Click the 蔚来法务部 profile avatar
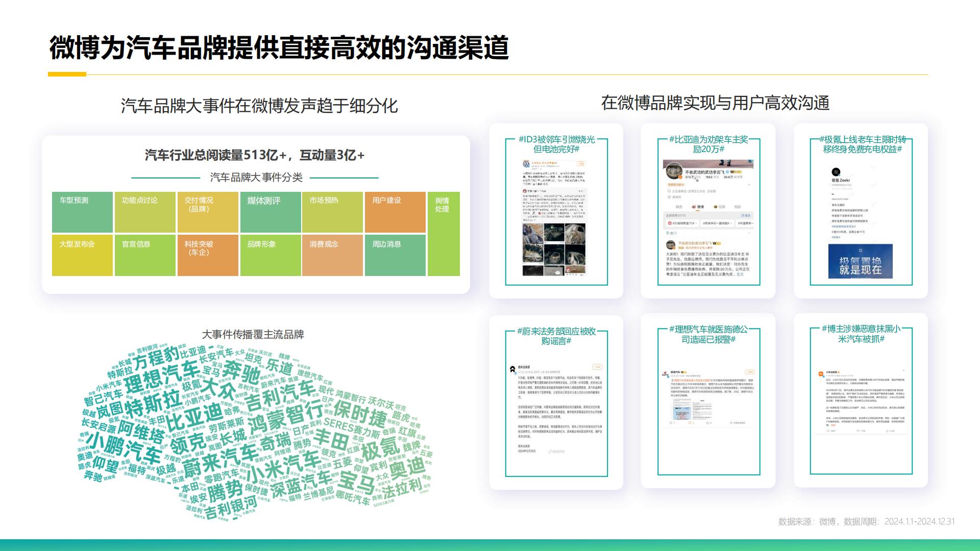The width and height of the screenshot is (980, 551). click(512, 368)
